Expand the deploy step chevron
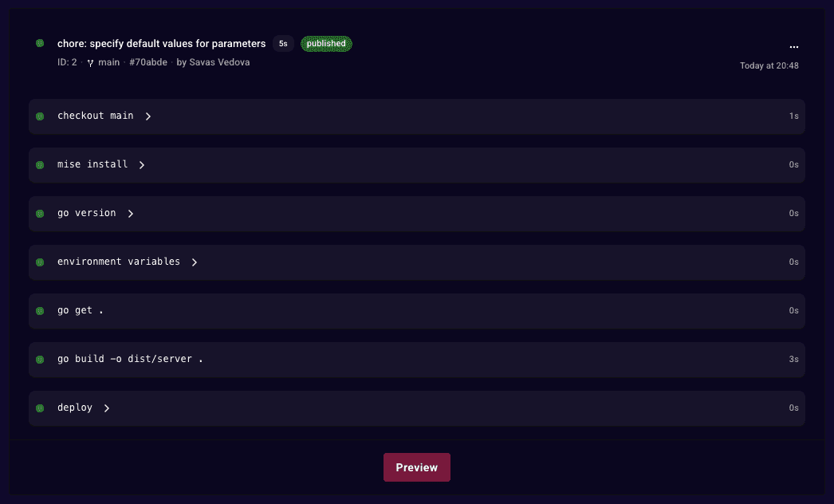 coord(107,408)
